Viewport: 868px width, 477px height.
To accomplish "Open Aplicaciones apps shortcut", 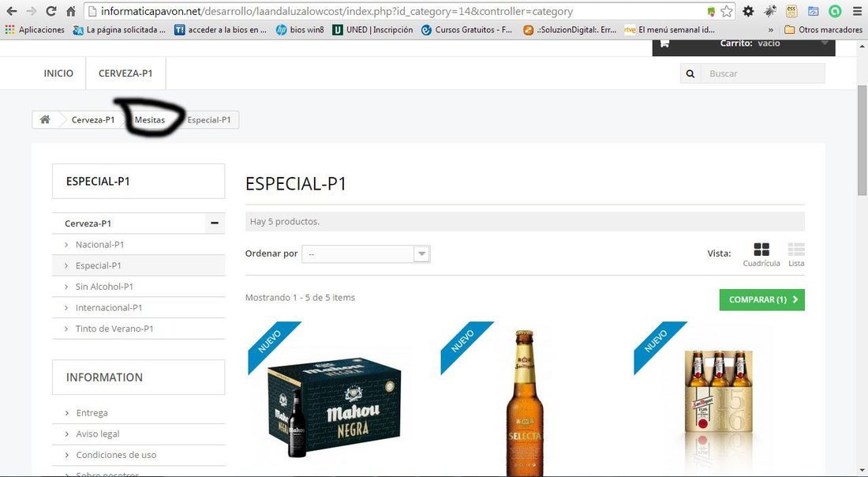I will tap(35, 30).
